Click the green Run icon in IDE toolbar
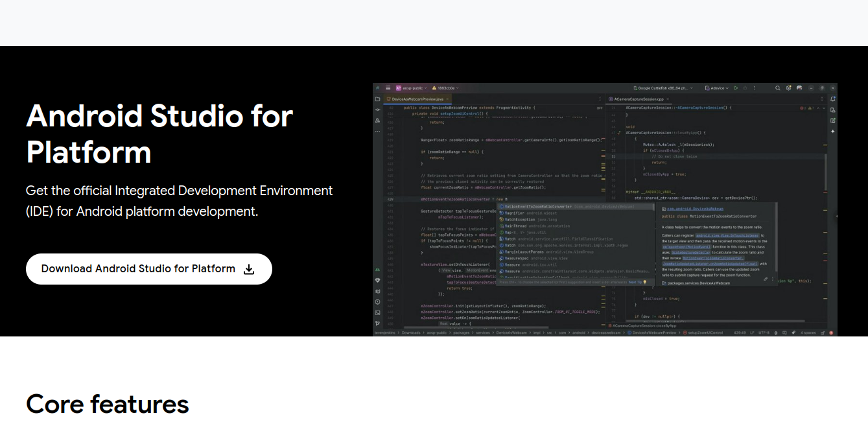The width and height of the screenshot is (868, 446). (736, 88)
